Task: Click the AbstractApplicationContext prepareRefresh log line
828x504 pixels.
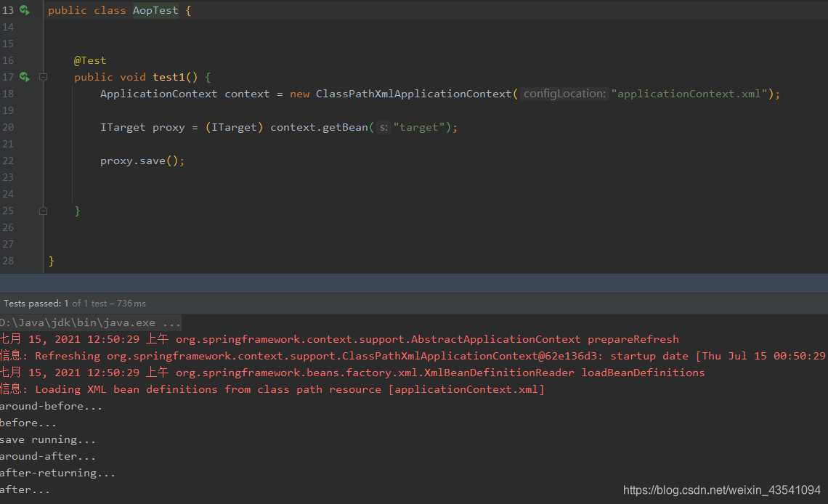Action: 339,339
